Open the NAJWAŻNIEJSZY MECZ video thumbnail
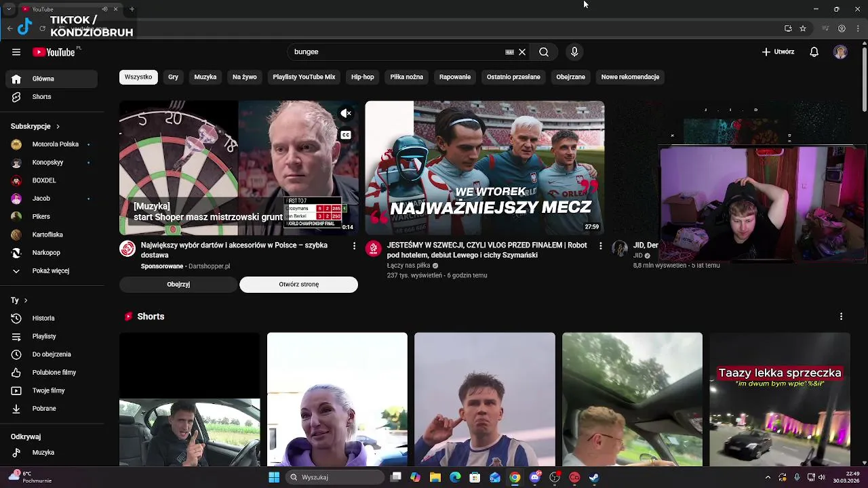The width and height of the screenshot is (868, 488). click(x=485, y=168)
